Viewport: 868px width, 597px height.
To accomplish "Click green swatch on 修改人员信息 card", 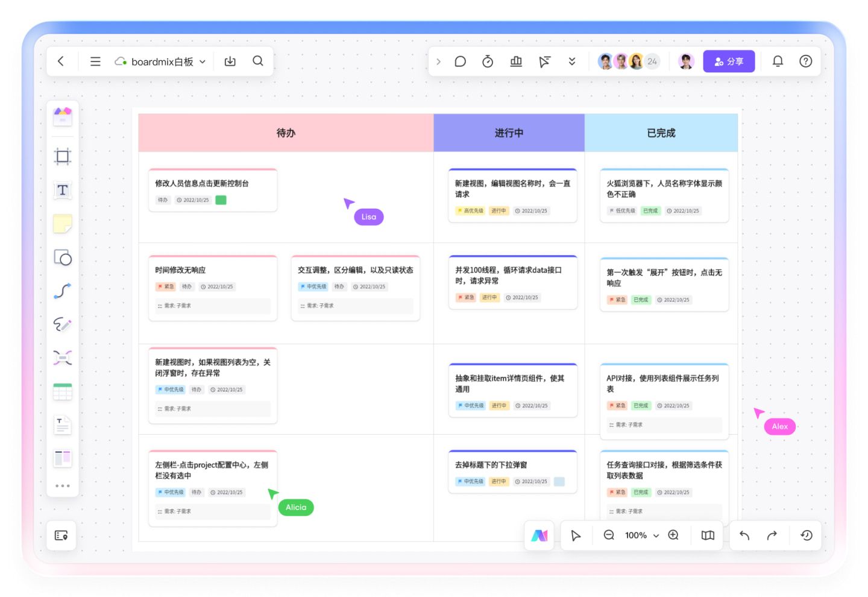I will [221, 200].
